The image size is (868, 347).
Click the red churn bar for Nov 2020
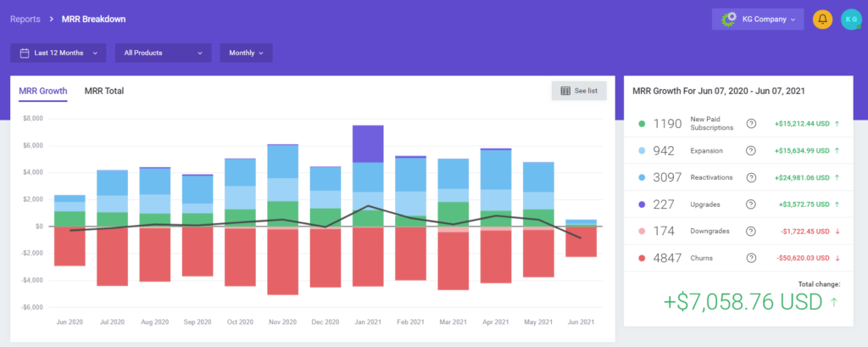point(282,261)
